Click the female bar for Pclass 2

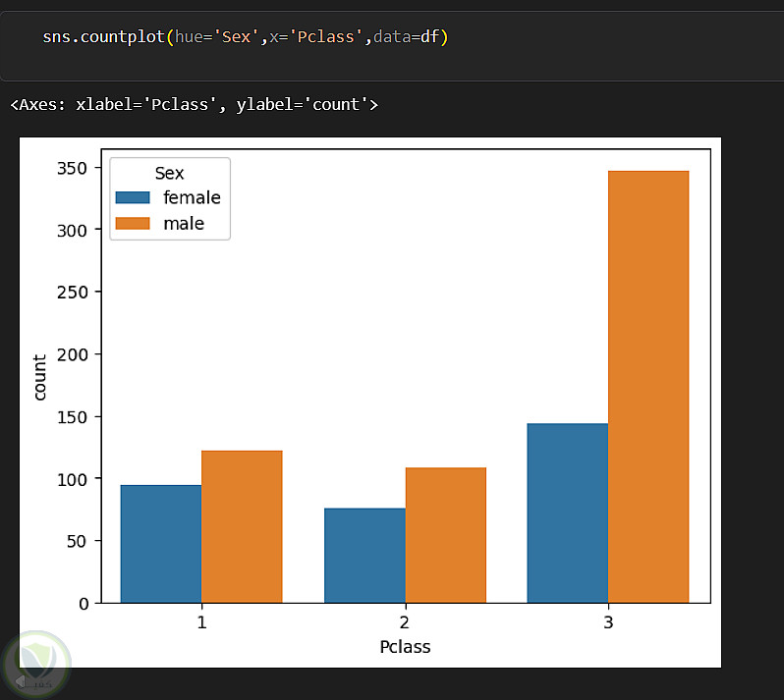[x=364, y=555]
